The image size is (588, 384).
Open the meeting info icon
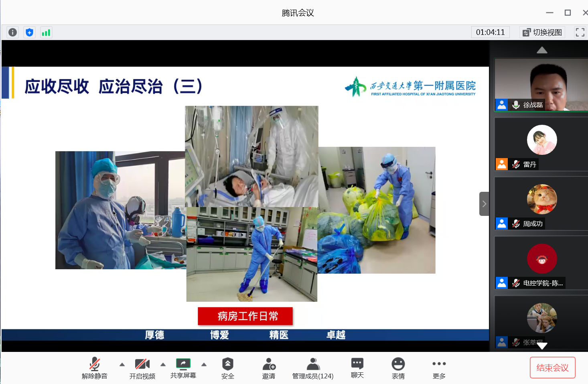(x=12, y=33)
